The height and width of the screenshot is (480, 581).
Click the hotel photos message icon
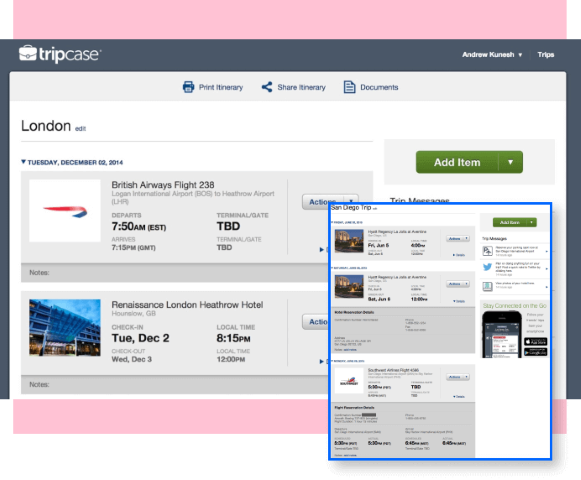(487, 286)
